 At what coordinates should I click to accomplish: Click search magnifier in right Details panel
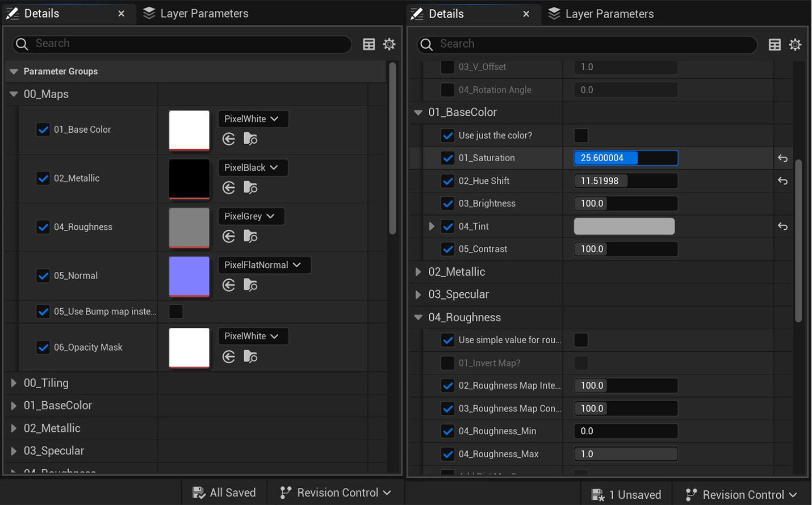426,44
